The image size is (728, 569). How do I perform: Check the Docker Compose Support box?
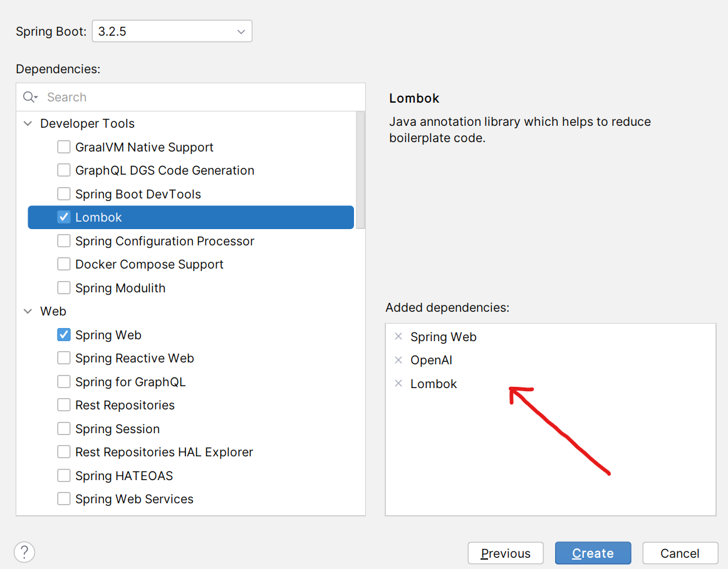(64, 264)
